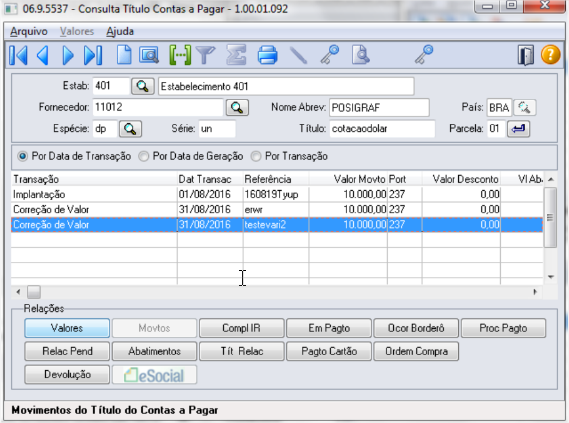Screen dimensions: 569x423
Task: Click the Relac Pend button
Action: pos(67,352)
